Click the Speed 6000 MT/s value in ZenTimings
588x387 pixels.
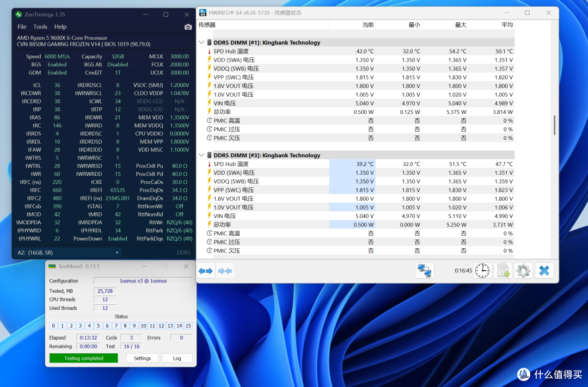click(57, 56)
